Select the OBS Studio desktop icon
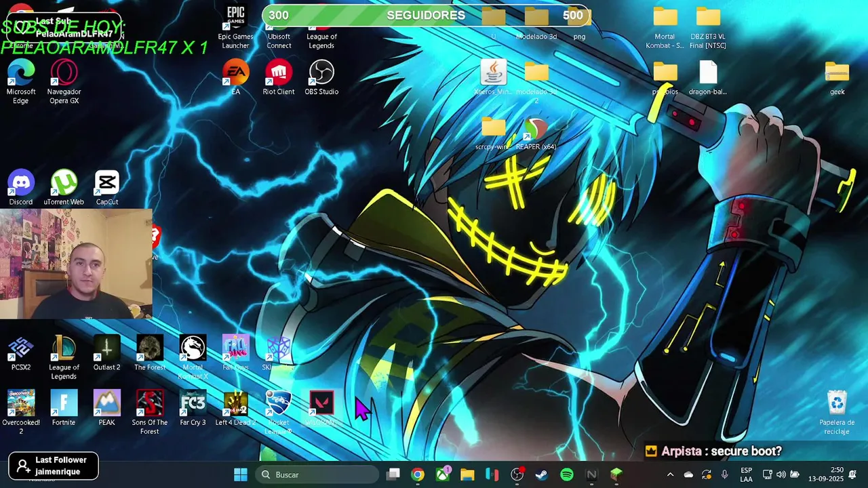This screenshot has width=868, height=488. tap(321, 77)
